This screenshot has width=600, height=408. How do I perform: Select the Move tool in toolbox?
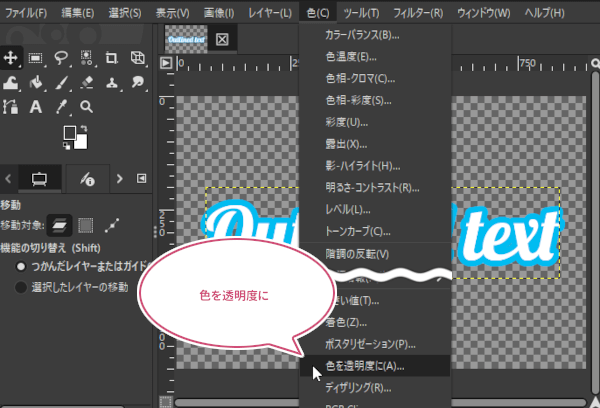[12, 58]
